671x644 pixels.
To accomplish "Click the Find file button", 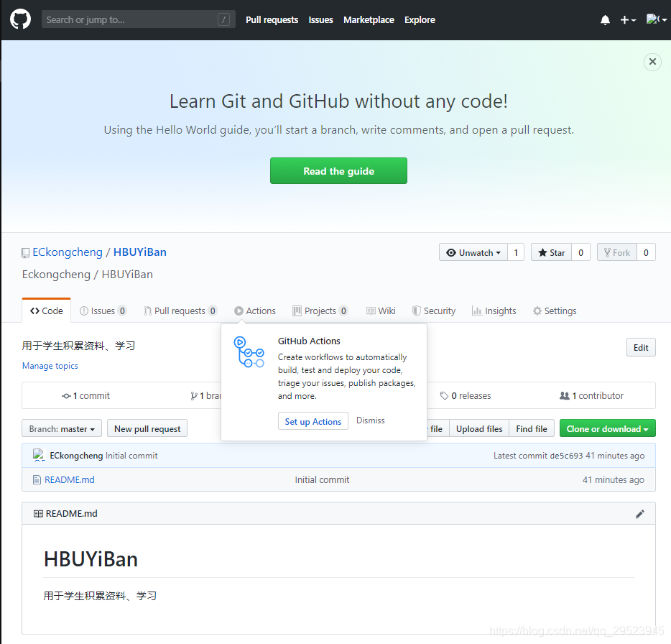I will point(532,428).
